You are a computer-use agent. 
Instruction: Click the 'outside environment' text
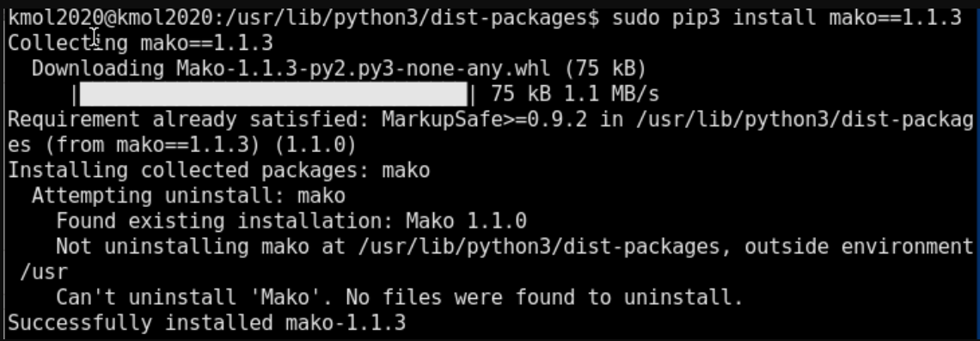point(859,247)
